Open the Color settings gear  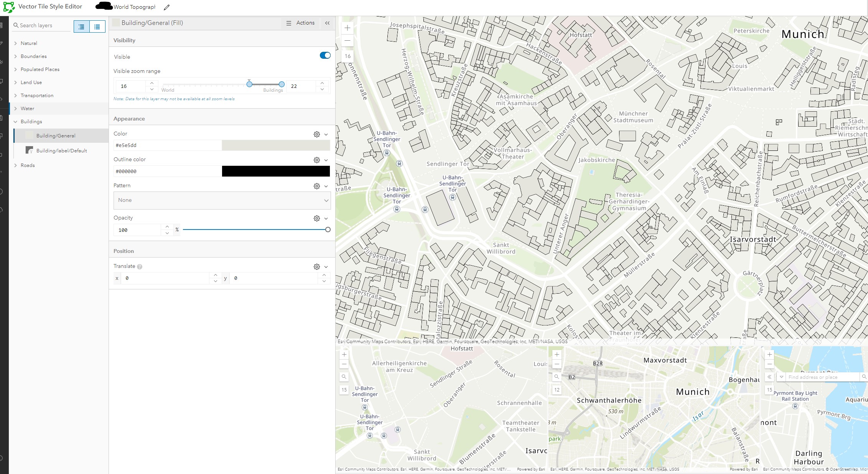(316, 134)
